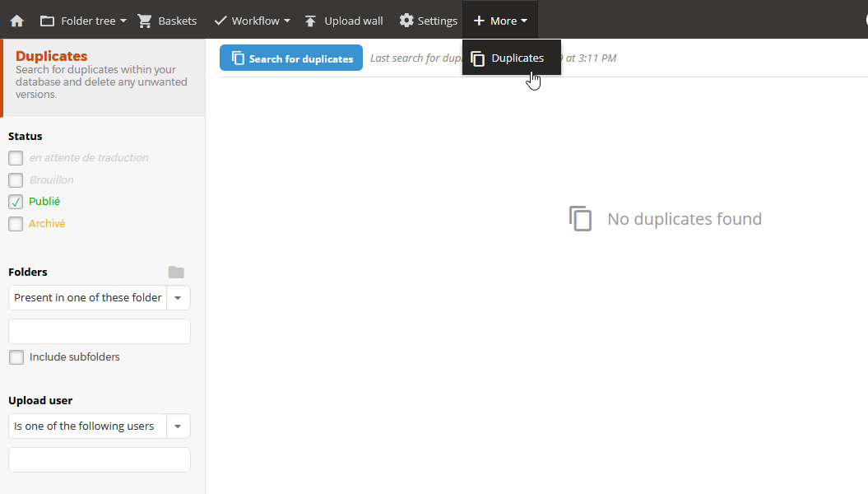Click the plus icon beside More
This screenshot has height=494, width=868.
point(479,21)
